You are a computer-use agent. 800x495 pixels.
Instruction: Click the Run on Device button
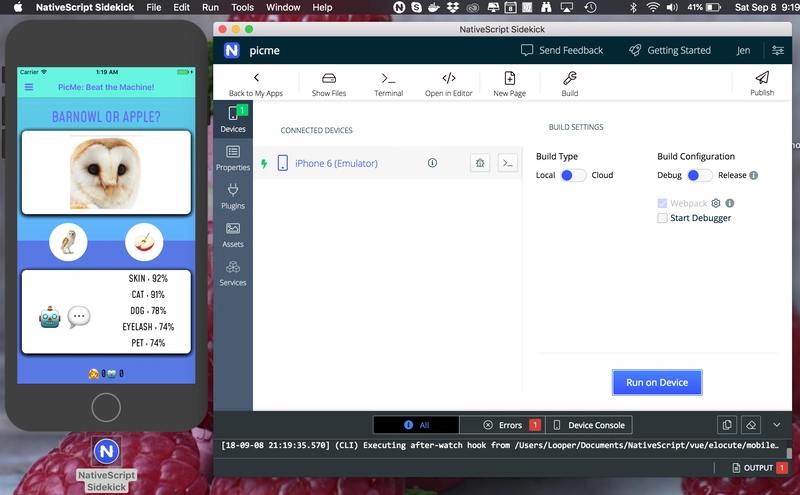(x=657, y=383)
